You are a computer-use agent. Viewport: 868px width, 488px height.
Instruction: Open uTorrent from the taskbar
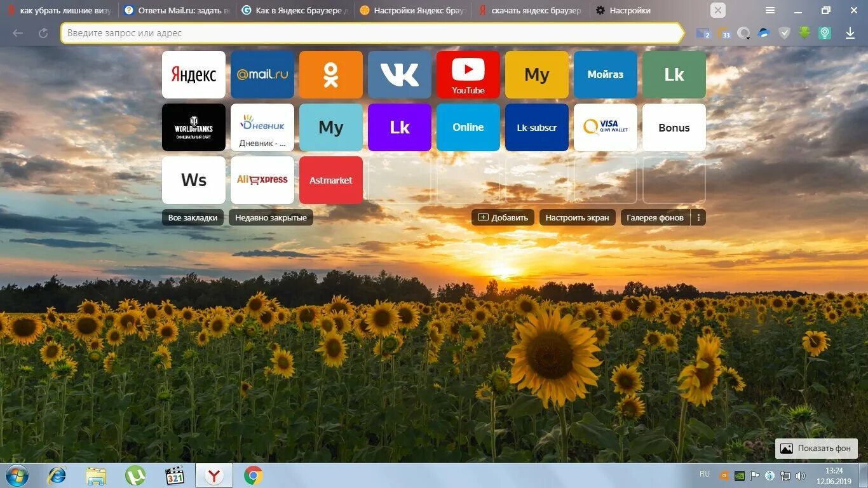click(135, 475)
